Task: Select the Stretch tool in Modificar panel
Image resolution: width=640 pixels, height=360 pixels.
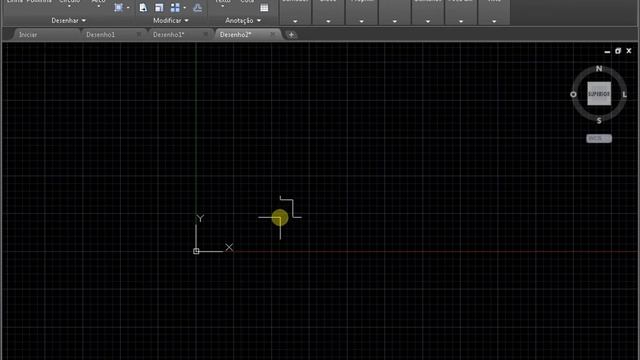Action: (143, 8)
